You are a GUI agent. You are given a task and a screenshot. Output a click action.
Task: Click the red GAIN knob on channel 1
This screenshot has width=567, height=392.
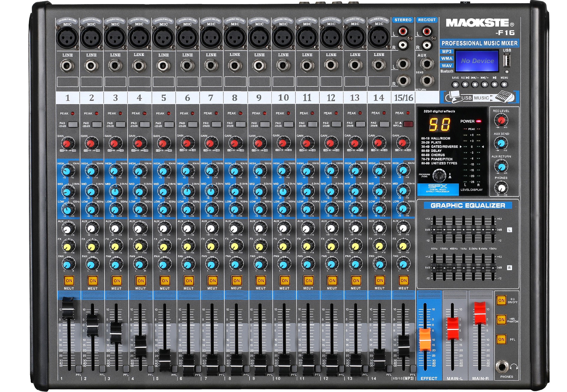[x=67, y=144]
